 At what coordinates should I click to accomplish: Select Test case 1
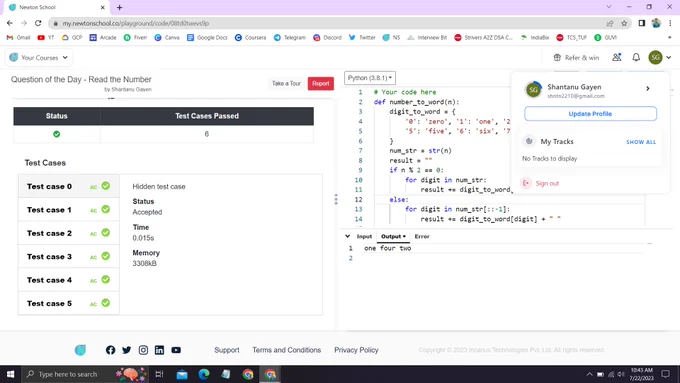69,210
